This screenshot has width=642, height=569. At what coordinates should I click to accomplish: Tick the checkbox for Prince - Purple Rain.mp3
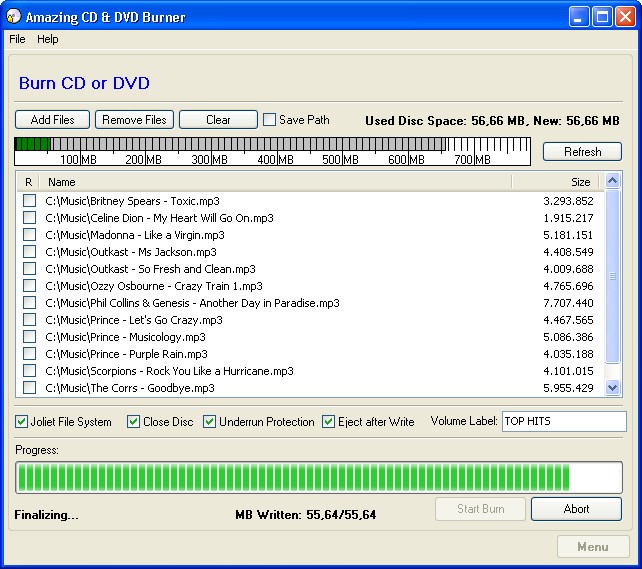pyautogui.click(x=30, y=354)
